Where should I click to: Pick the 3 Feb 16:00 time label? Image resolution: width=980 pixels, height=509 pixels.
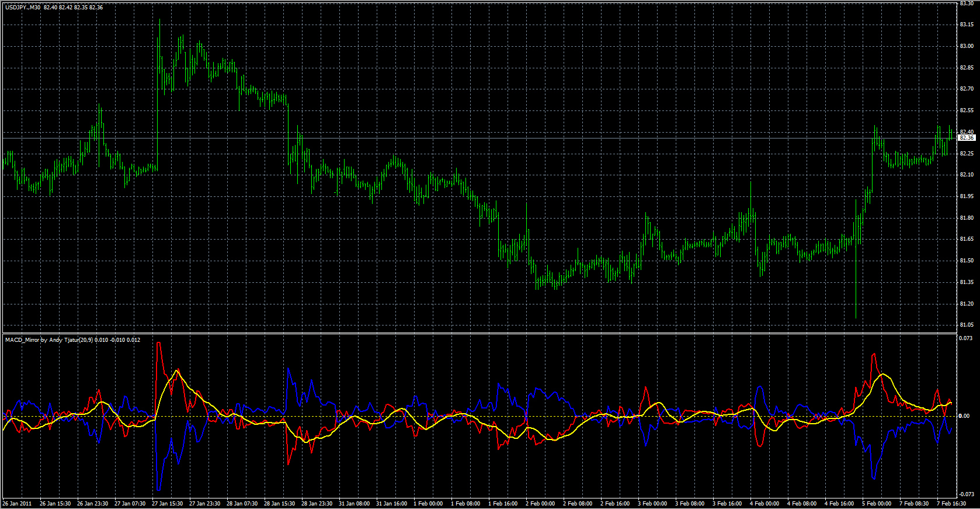[727, 504]
